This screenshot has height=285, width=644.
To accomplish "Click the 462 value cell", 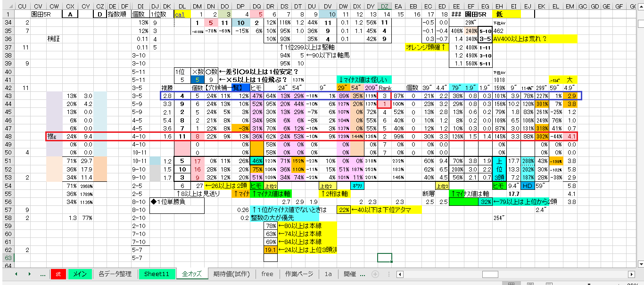I will 499,31.
